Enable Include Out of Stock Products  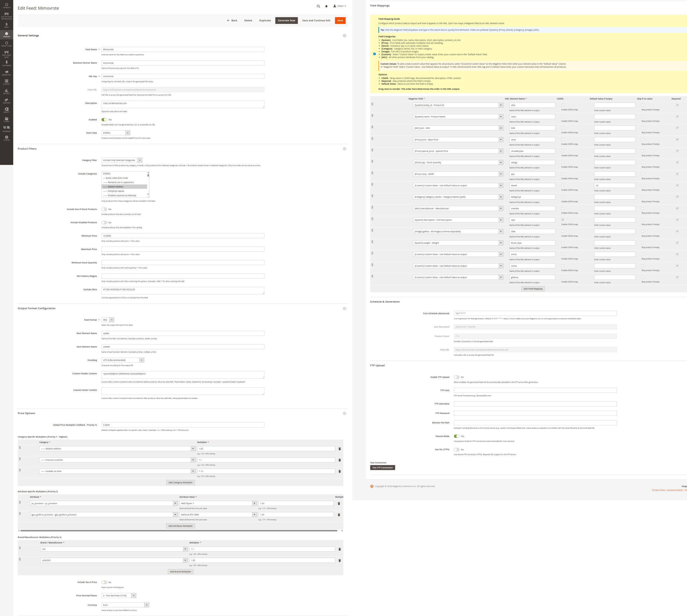104,209
